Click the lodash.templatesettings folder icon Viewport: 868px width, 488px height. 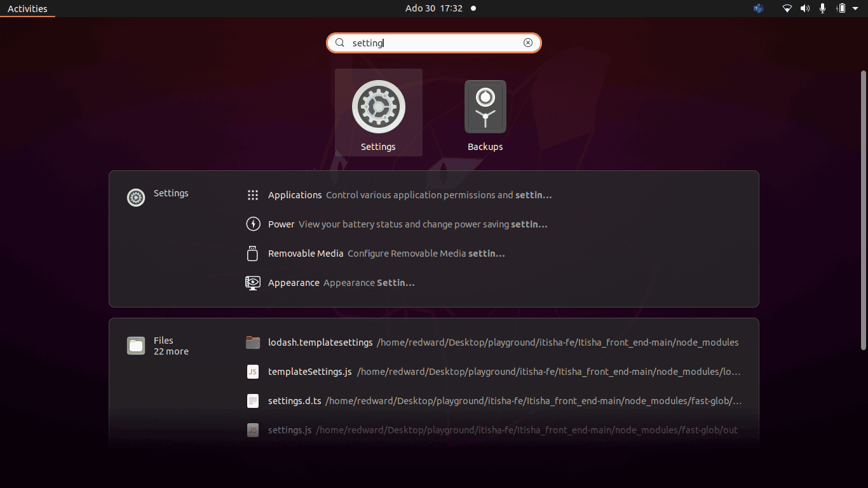pyautogui.click(x=253, y=342)
